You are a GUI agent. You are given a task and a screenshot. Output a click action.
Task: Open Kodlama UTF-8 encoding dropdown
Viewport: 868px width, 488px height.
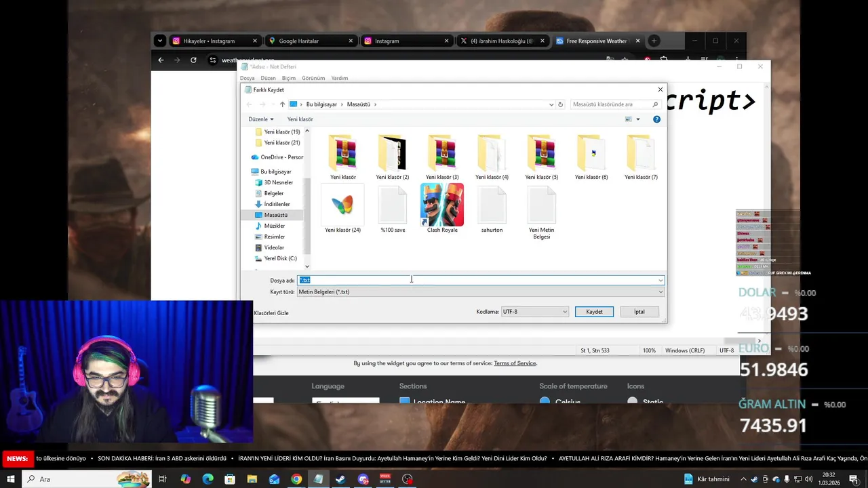534,312
